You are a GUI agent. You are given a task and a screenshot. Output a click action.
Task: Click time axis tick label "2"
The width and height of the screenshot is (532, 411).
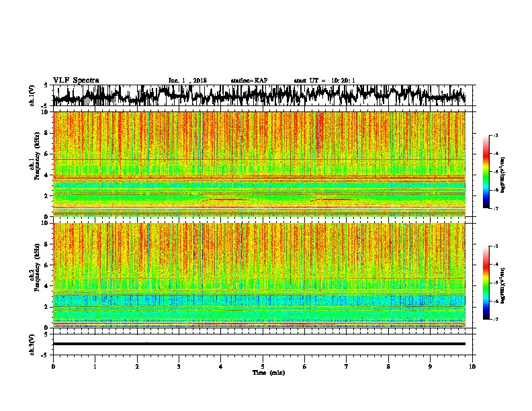pos(137,367)
